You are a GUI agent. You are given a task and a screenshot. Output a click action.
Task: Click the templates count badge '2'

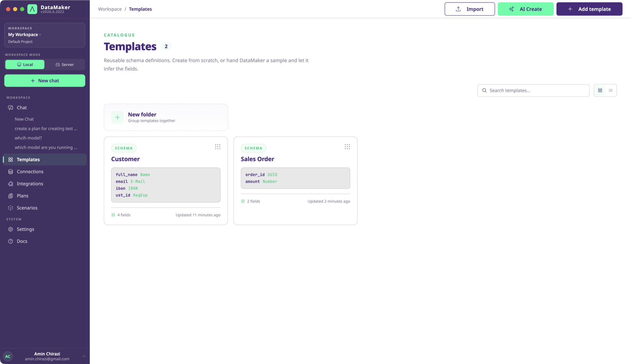166,47
